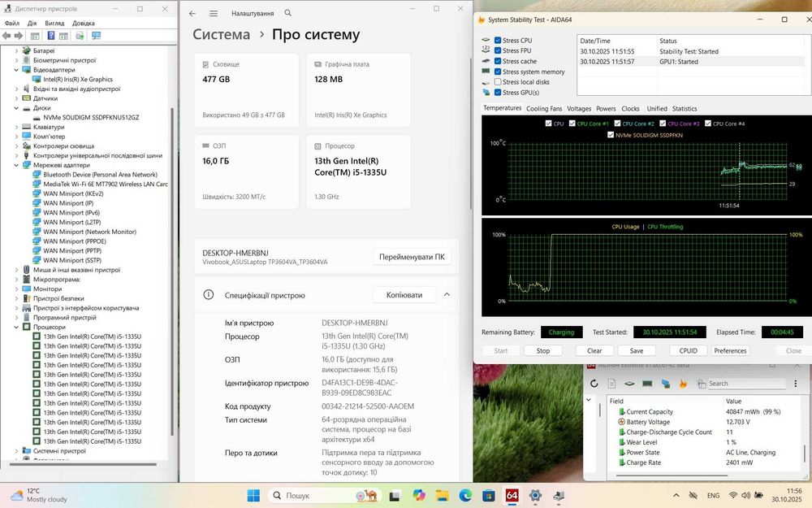Screen dimensions: 812x508
Task: Click the memory module icon in AIDA64 Extreme toolbar
Action: [647, 384]
